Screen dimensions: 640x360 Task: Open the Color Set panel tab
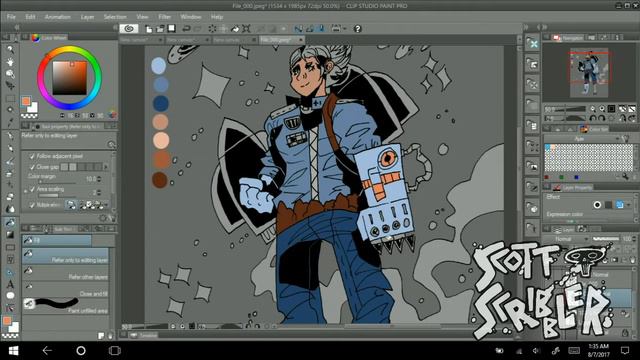[x=594, y=129]
